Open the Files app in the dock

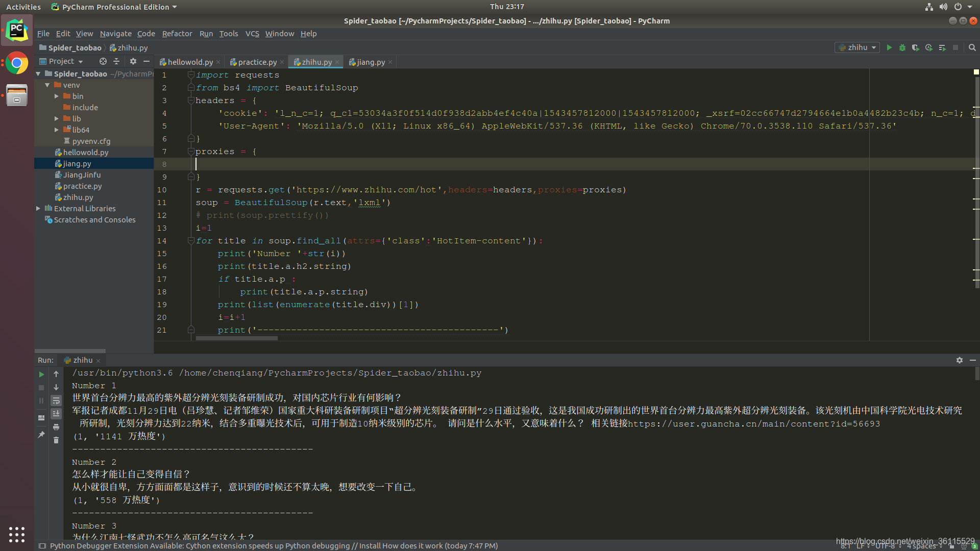[17, 95]
